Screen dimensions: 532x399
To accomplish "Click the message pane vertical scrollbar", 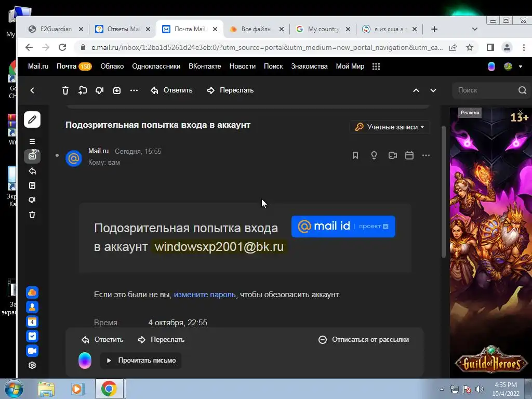I will point(444,192).
